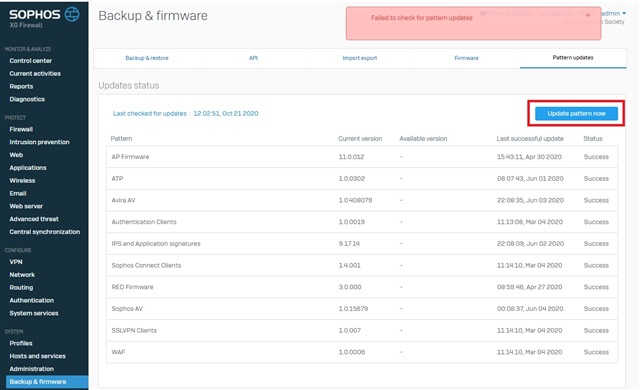The width and height of the screenshot is (640, 390).
Task: Close the pattern update error notification
Action: [x=588, y=15]
